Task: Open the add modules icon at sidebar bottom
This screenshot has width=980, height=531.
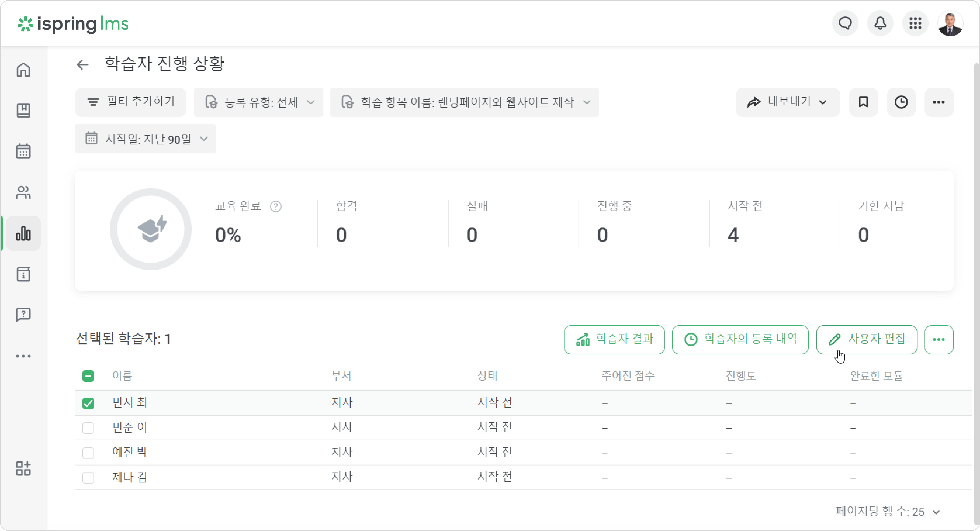Action: 23,469
